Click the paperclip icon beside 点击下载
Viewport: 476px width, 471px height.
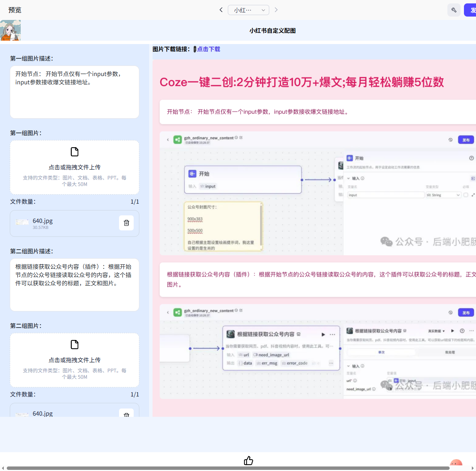tap(195, 49)
